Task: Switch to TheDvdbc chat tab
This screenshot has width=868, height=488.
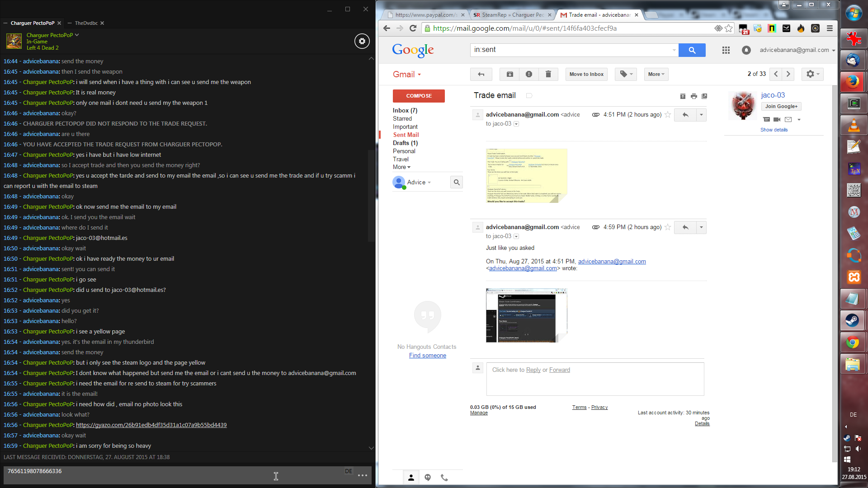Action: [86, 23]
